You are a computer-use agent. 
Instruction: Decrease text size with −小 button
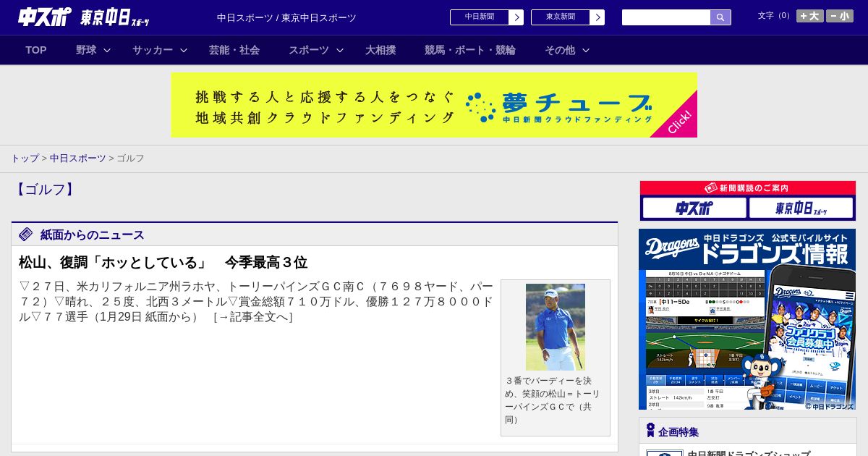(x=840, y=16)
